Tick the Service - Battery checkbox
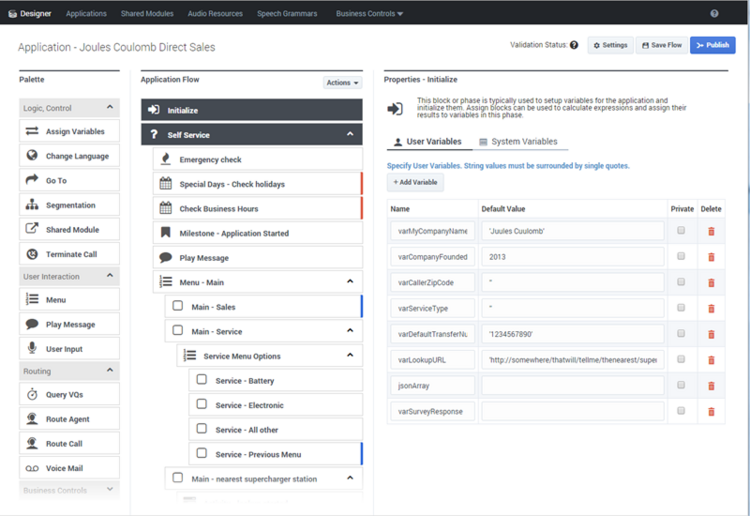The width and height of the screenshot is (750, 516). 202,380
